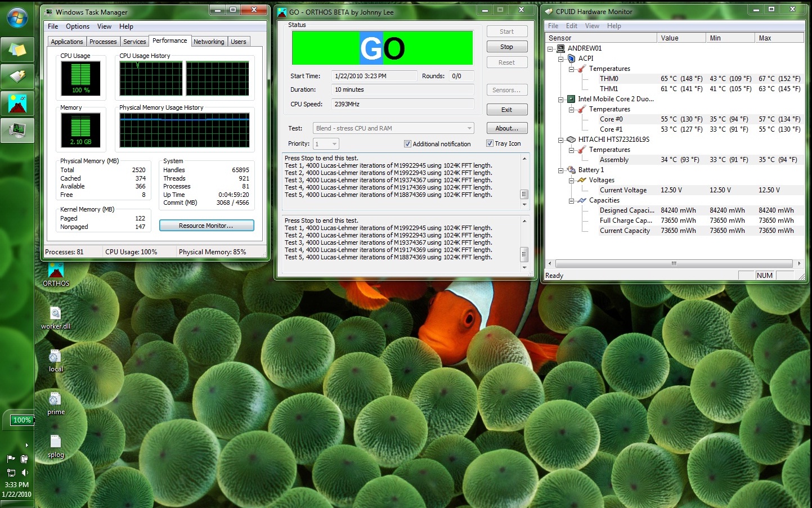The height and width of the screenshot is (508, 812).
Task: Switch to the Applications tab
Action: [x=67, y=42]
